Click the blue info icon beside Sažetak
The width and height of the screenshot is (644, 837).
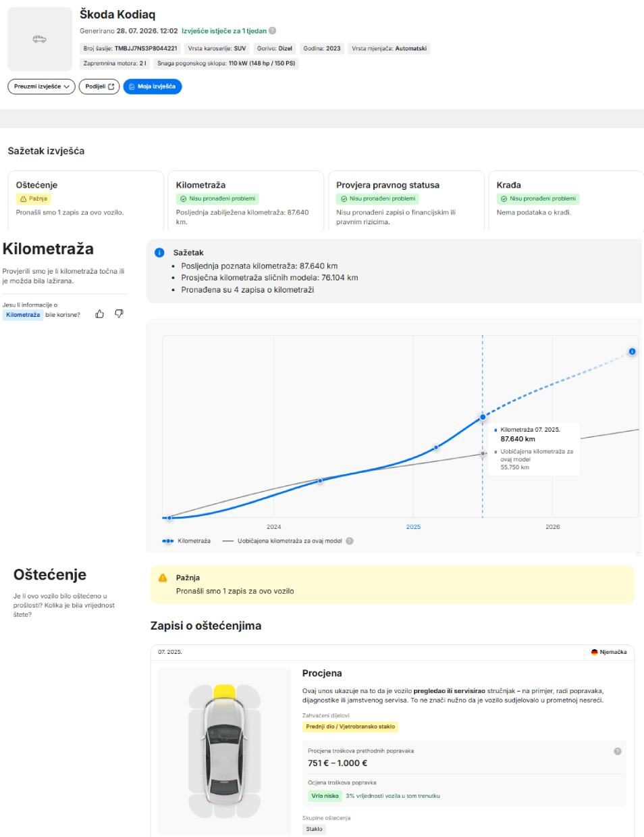coord(160,253)
